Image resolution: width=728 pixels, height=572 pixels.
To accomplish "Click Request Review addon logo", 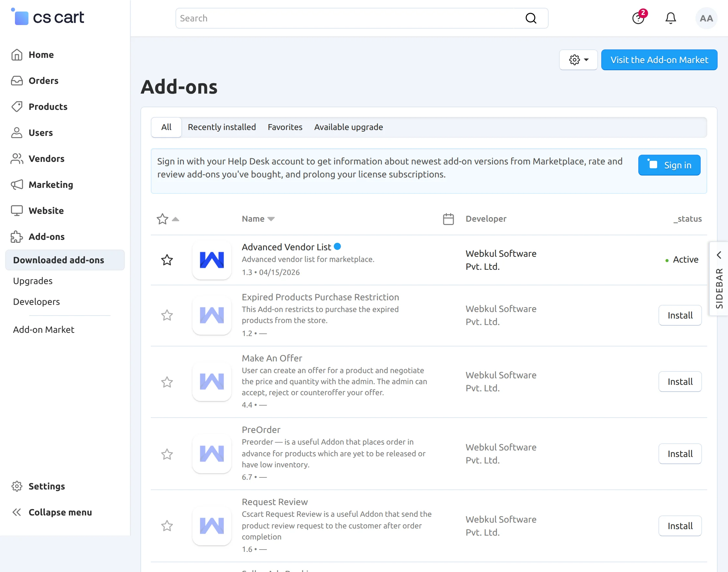I will 212,526.
